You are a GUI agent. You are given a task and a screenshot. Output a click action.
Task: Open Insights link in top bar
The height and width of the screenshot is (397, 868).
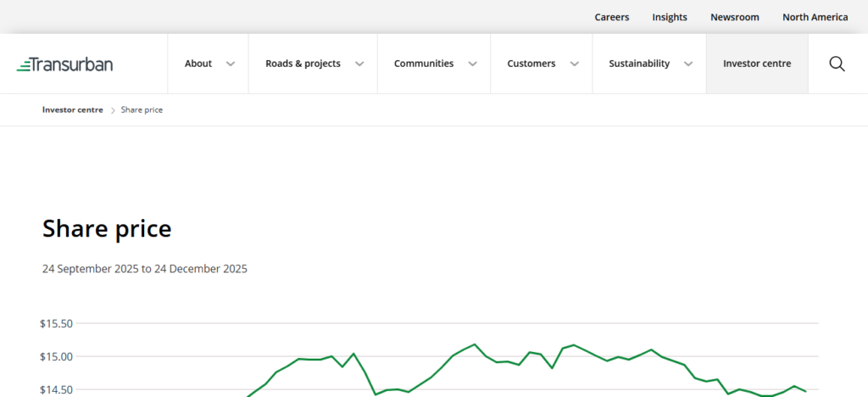(669, 17)
